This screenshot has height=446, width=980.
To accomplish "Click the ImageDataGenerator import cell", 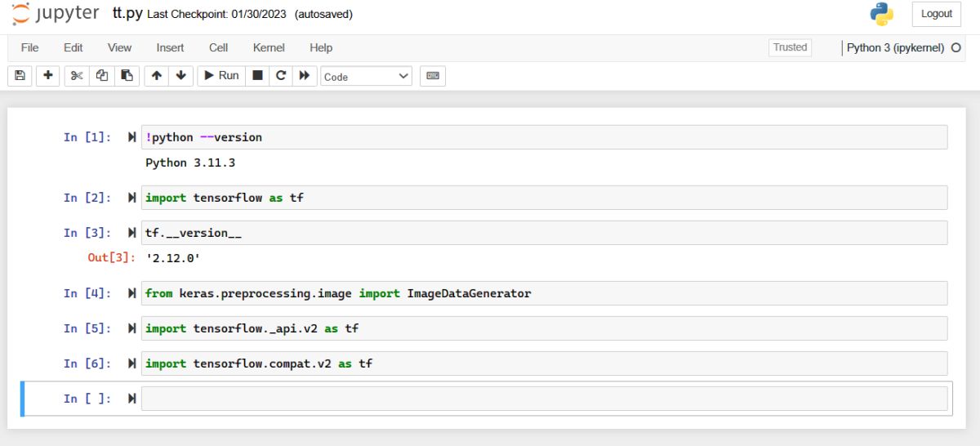I will (544, 293).
